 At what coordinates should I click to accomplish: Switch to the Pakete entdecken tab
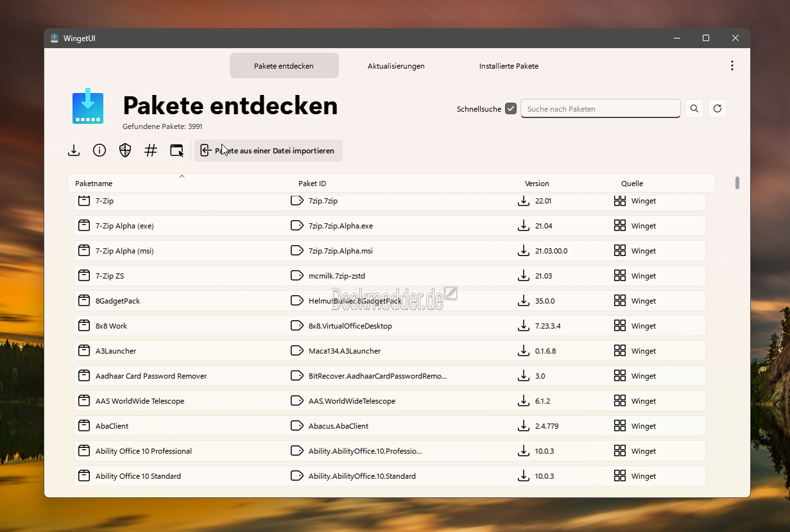(284, 65)
